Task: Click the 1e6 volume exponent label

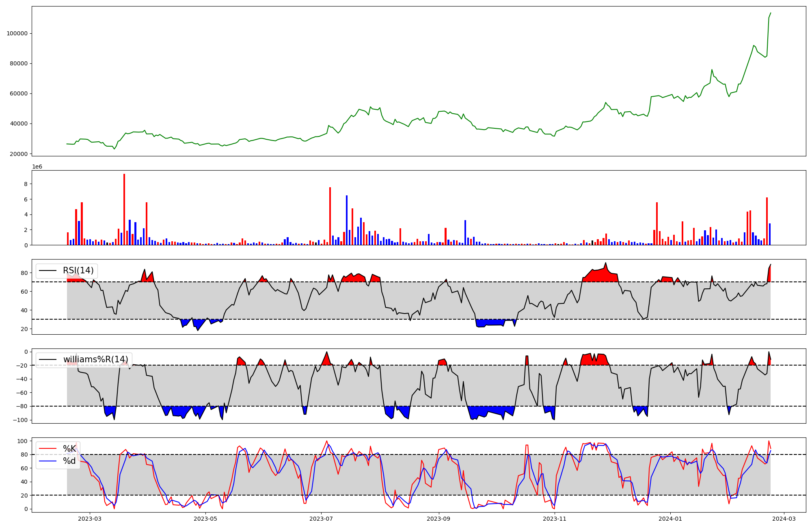Action: click(37, 167)
